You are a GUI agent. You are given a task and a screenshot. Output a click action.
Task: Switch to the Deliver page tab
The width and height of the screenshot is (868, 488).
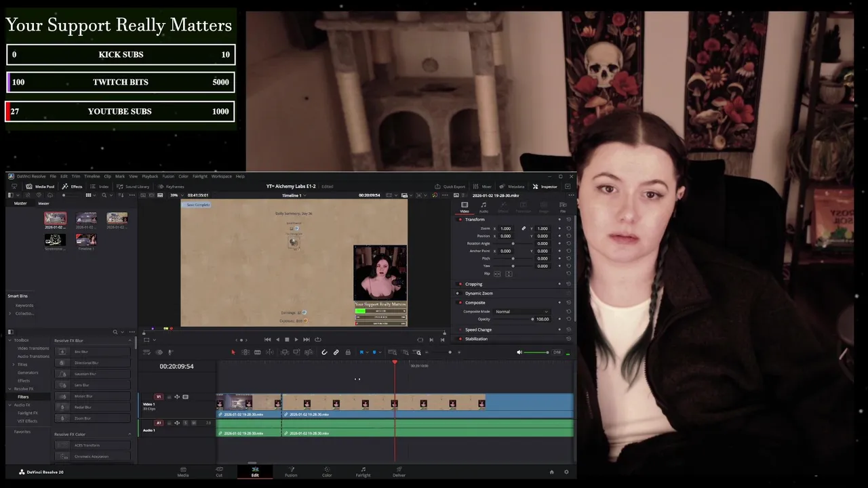399,472
